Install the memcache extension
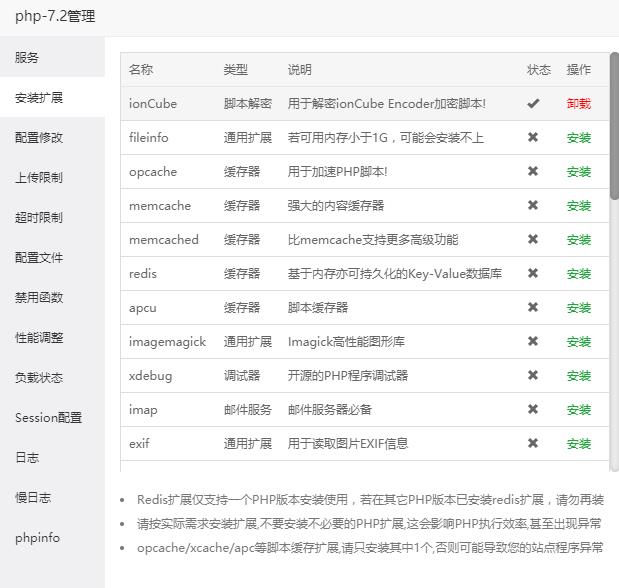The width and height of the screenshot is (619, 588). point(579,206)
